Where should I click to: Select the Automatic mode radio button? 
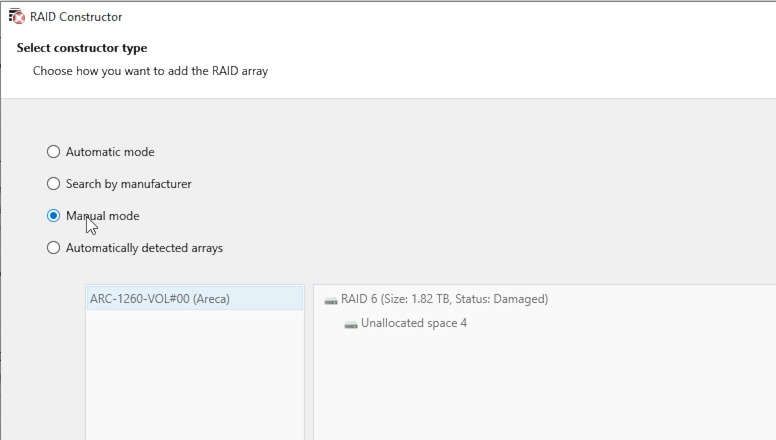coord(53,151)
